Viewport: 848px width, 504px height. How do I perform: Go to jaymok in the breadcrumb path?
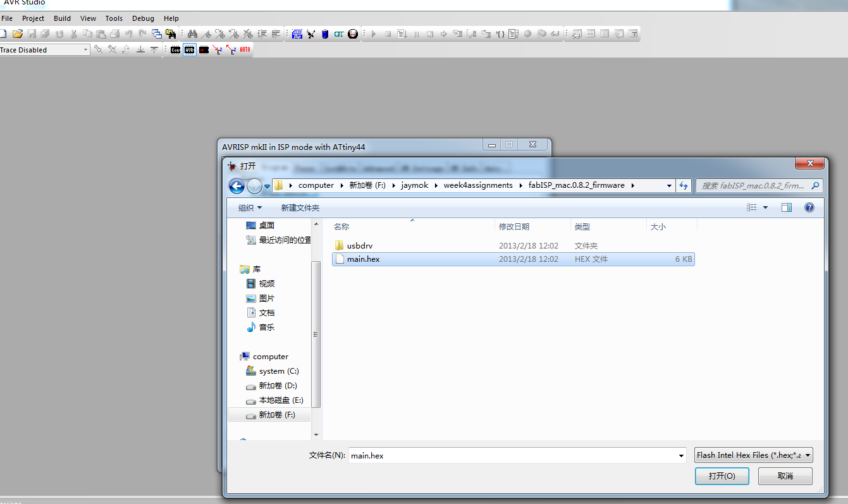(414, 186)
